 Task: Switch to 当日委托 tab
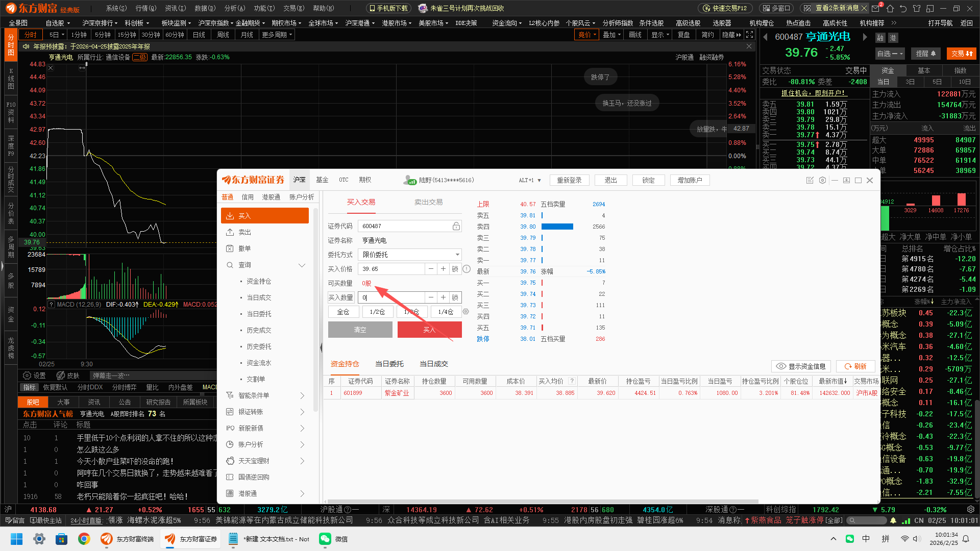click(389, 364)
